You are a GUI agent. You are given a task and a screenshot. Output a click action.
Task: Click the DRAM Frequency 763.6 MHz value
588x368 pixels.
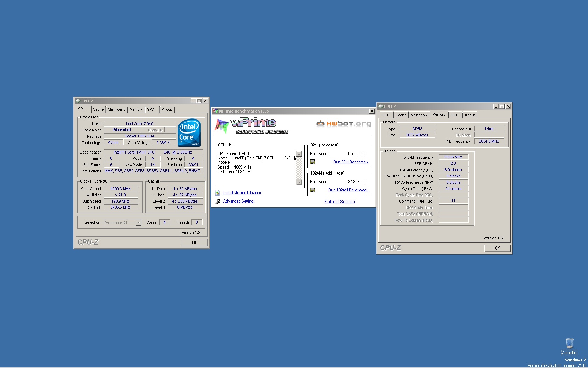pyautogui.click(x=453, y=157)
